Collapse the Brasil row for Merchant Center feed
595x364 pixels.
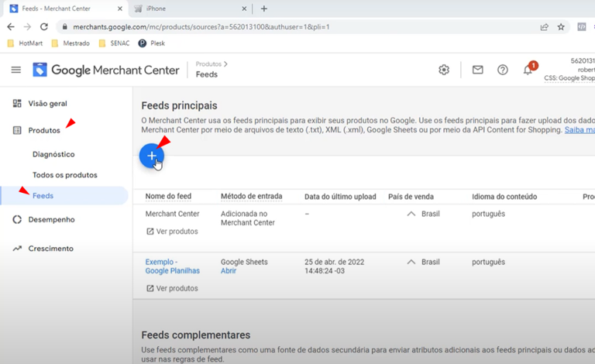tap(411, 214)
